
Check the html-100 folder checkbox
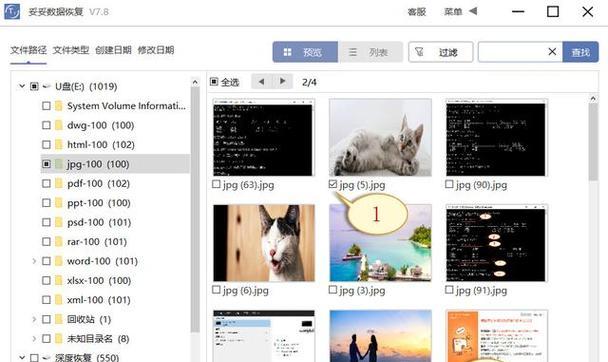tap(46, 144)
